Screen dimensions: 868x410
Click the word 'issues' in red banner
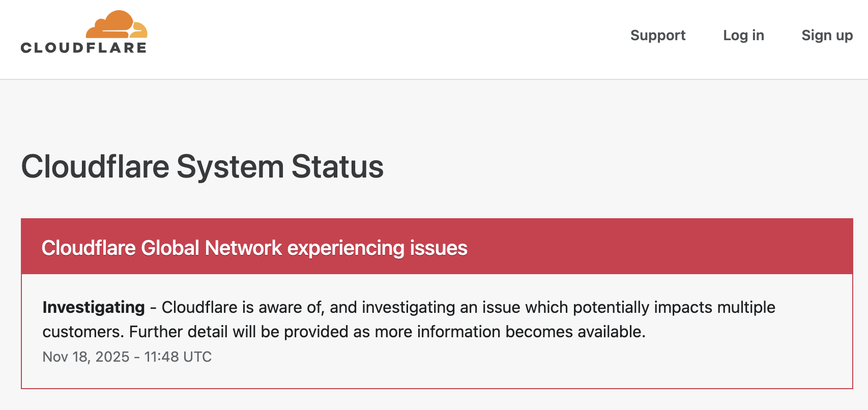[x=439, y=248]
